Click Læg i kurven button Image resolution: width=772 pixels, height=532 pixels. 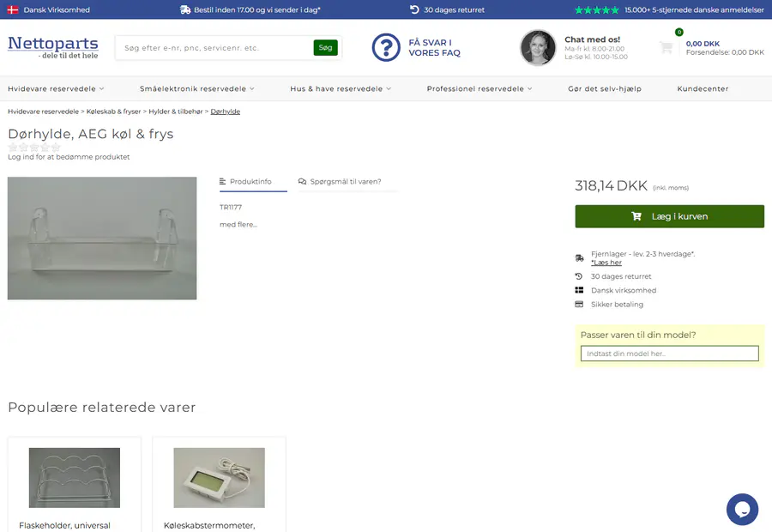[670, 216]
